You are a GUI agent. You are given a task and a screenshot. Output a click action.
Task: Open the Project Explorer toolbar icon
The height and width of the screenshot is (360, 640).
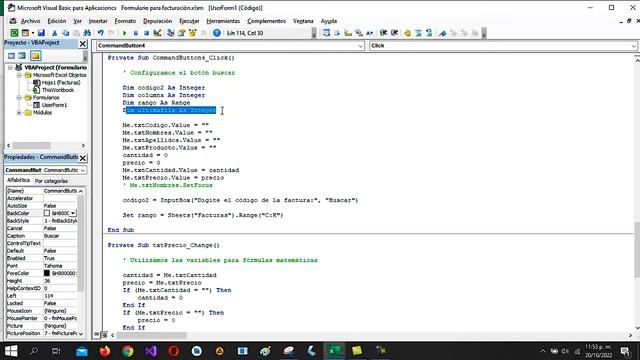(x=171, y=33)
